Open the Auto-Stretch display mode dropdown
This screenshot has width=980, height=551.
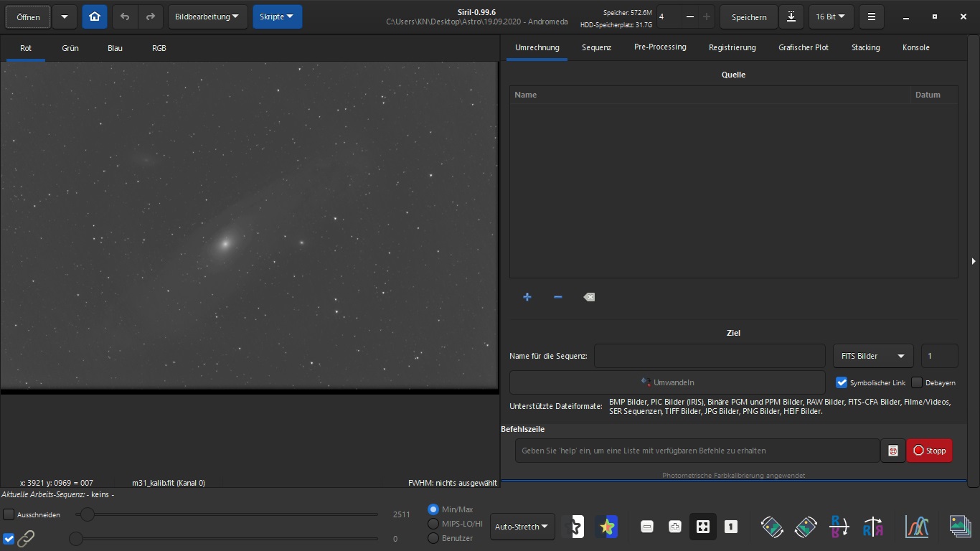pos(522,527)
